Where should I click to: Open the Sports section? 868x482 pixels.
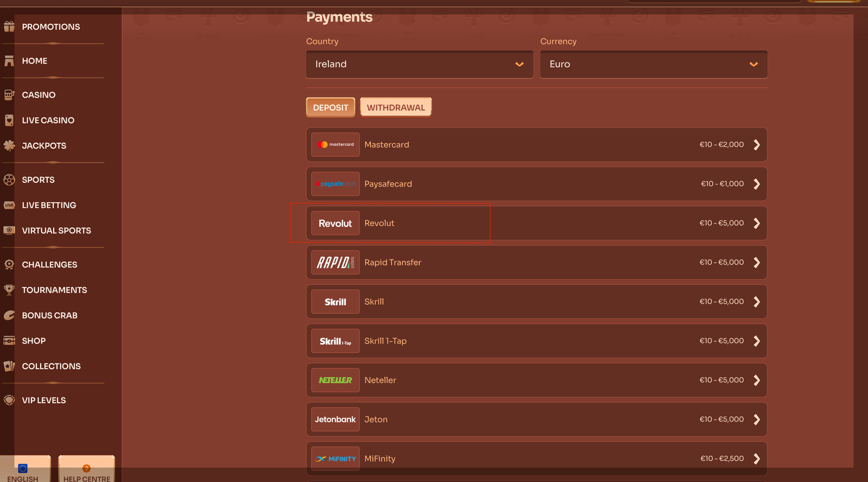coord(38,180)
